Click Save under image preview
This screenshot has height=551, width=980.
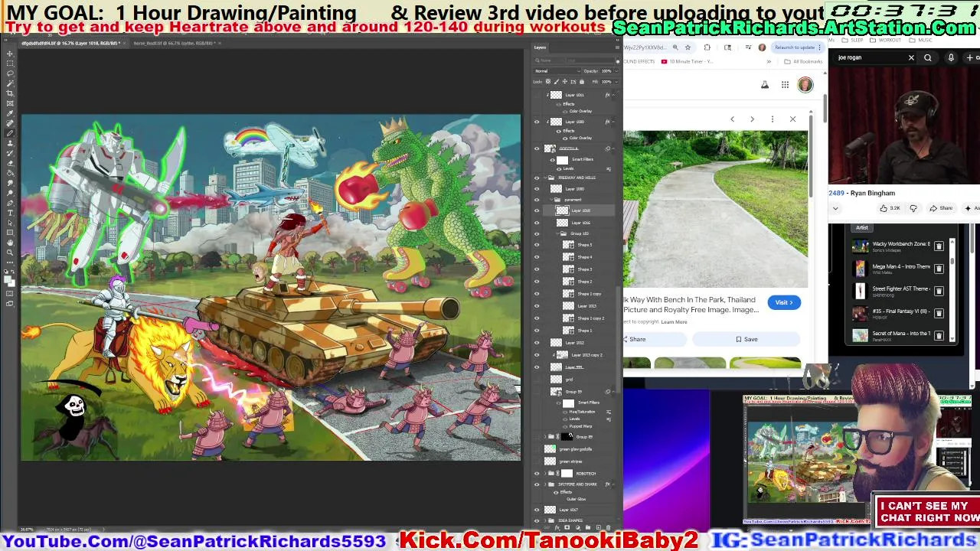pos(746,339)
